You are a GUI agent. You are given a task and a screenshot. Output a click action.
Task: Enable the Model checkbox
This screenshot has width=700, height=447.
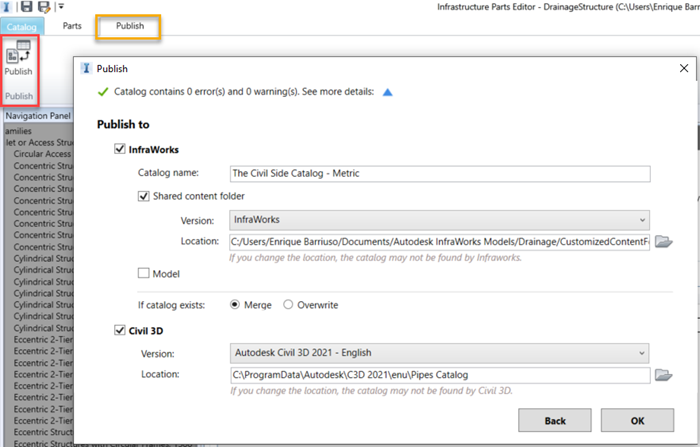tap(143, 273)
